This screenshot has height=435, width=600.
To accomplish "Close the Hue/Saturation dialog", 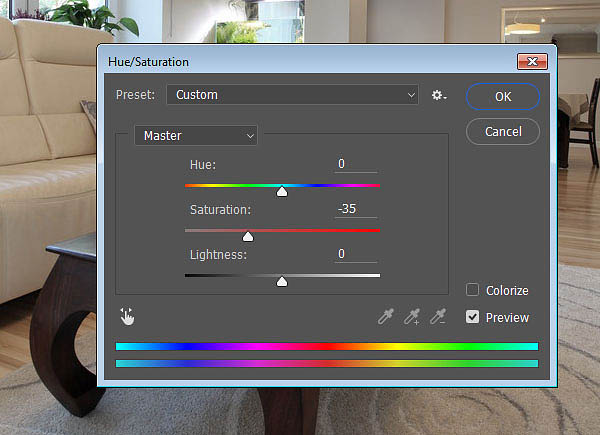I will (532, 61).
